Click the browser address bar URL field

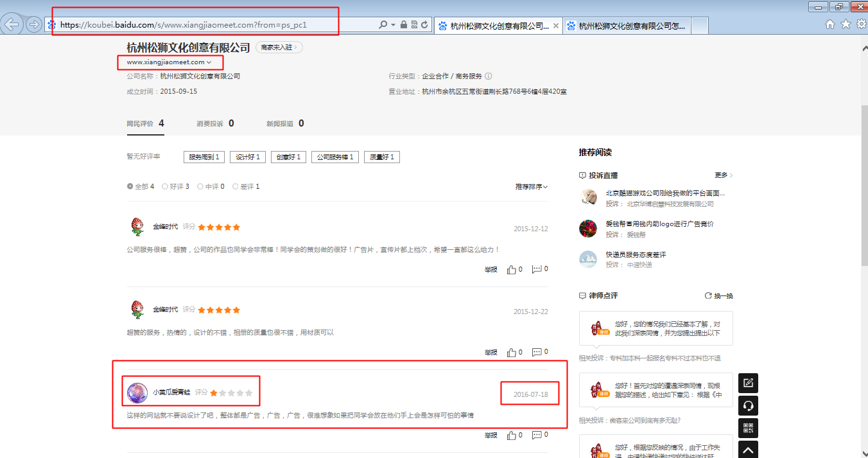click(x=215, y=24)
